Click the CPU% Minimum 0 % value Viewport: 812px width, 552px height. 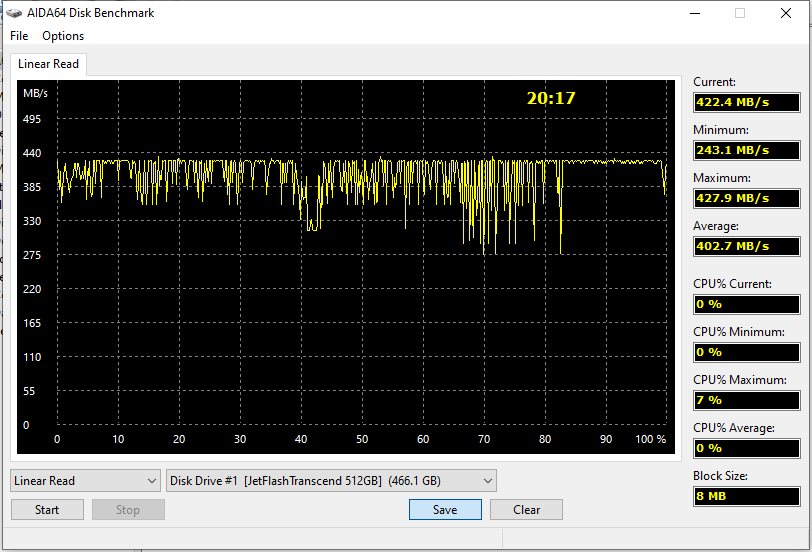747,352
